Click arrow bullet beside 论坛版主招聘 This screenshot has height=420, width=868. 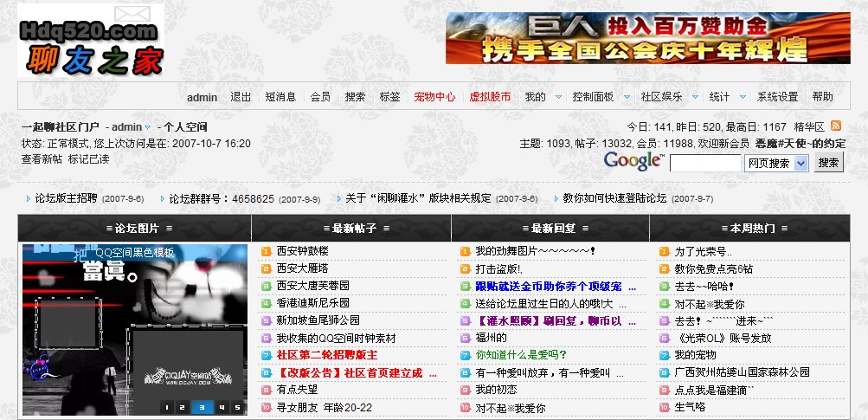29,198
